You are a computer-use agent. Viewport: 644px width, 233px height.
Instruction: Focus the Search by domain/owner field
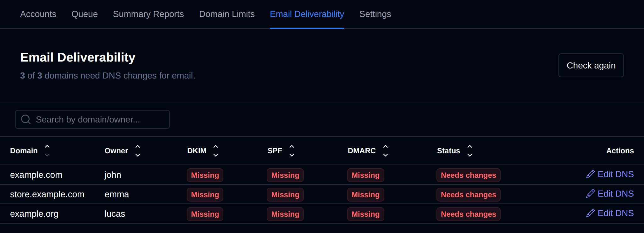(92, 119)
